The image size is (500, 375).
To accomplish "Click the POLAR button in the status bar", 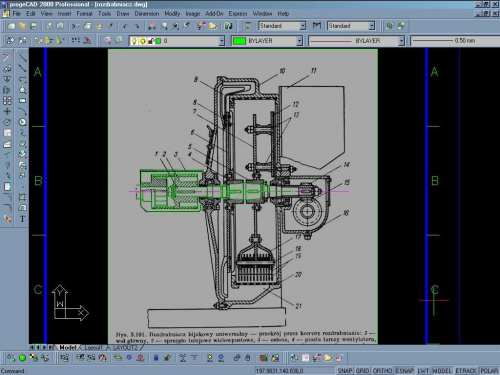I will (x=489, y=371).
